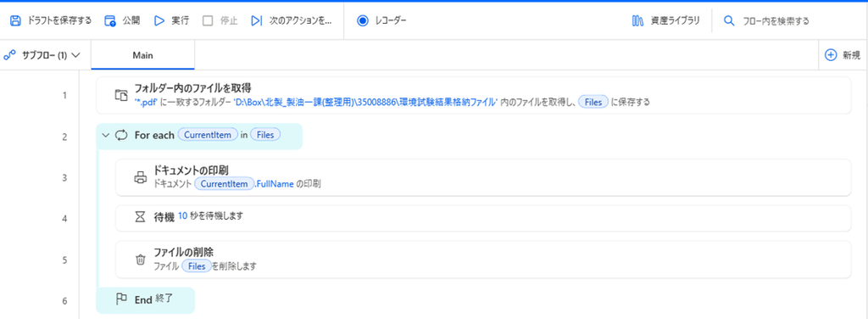Screen dimensions: 868x319
Task: Switch to the Main tab
Action: [x=142, y=55]
